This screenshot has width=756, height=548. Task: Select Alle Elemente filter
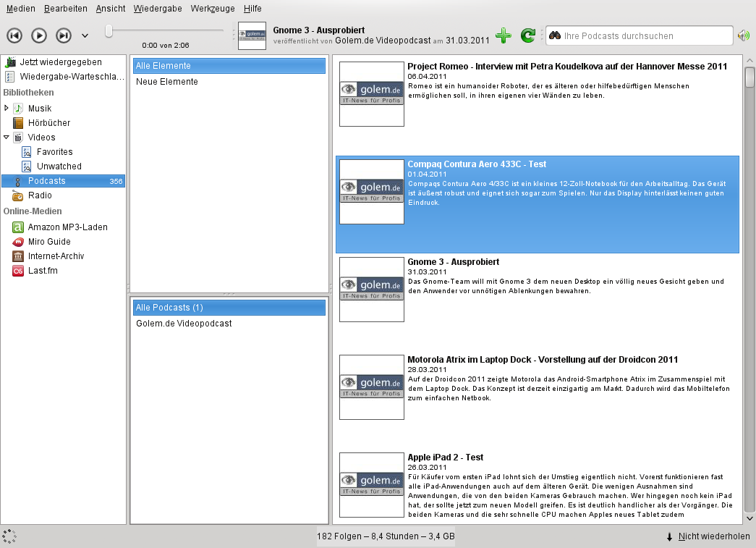click(229, 66)
